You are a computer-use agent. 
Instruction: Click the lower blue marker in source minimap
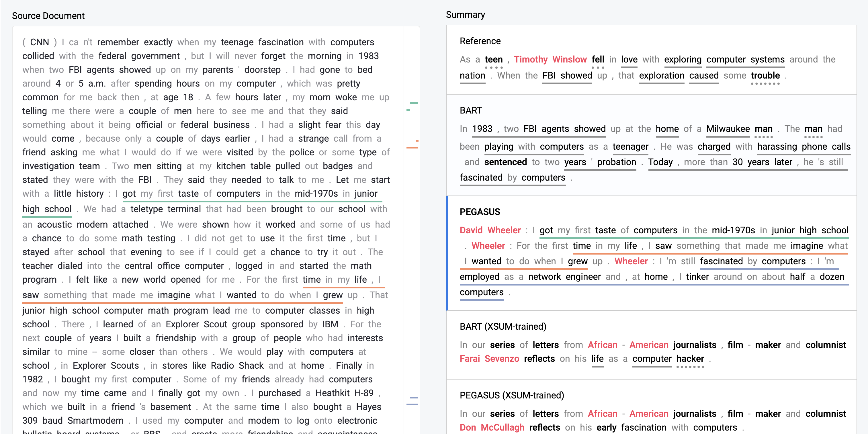[x=412, y=404]
